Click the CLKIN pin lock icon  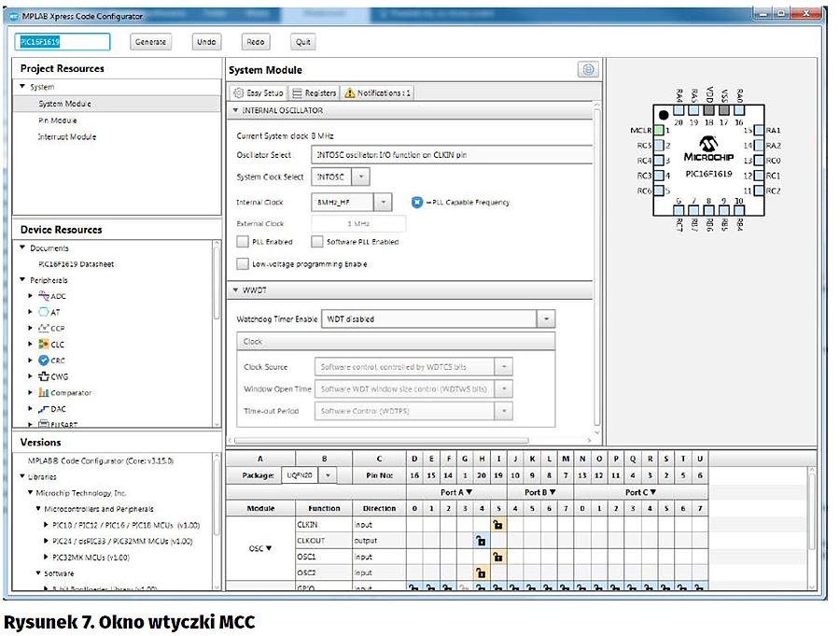tap(497, 525)
